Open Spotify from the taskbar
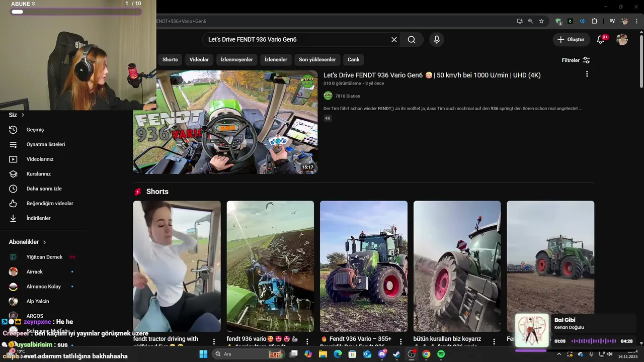 tap(441, 354)
